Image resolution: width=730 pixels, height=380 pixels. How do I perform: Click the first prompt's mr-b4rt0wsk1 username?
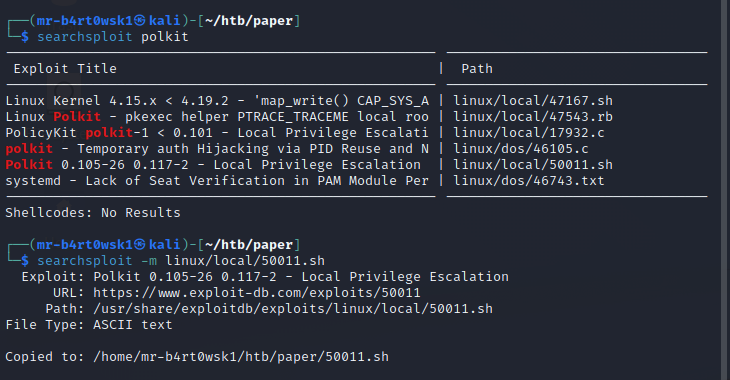click(x=85, y=21)
